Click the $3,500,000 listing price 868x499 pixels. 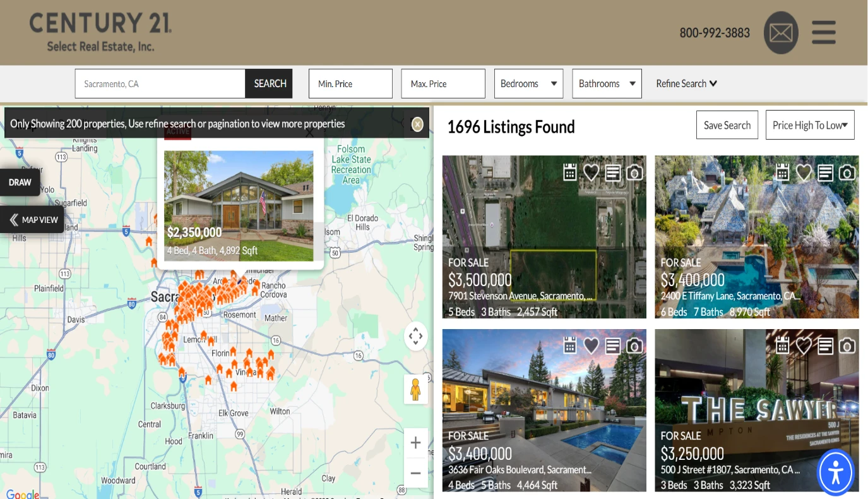point(480,280)
